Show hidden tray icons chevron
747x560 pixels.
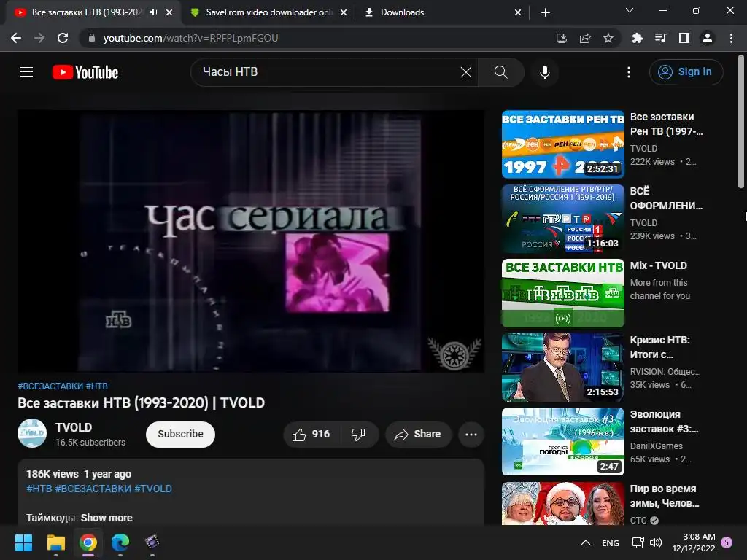tap(586, 542)
